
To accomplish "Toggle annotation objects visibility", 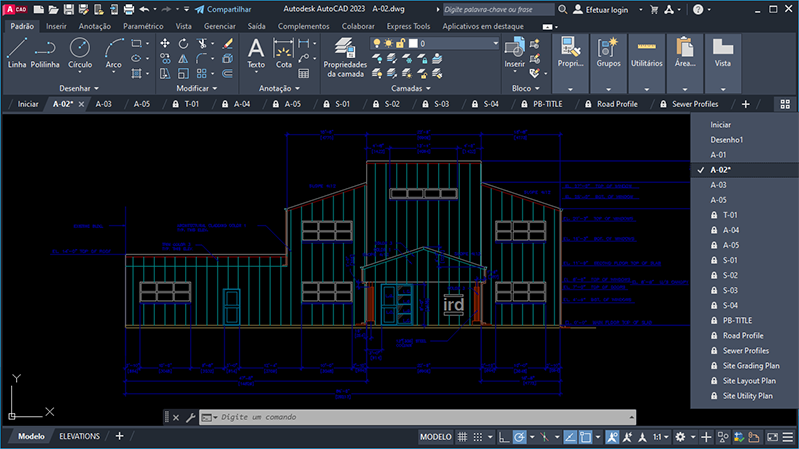I will pos(612,437).
